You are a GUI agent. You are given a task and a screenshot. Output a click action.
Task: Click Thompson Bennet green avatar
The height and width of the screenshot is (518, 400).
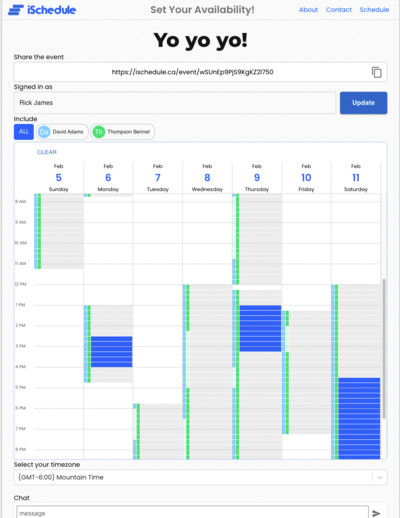pyautogui.click(x=99, y=132)
